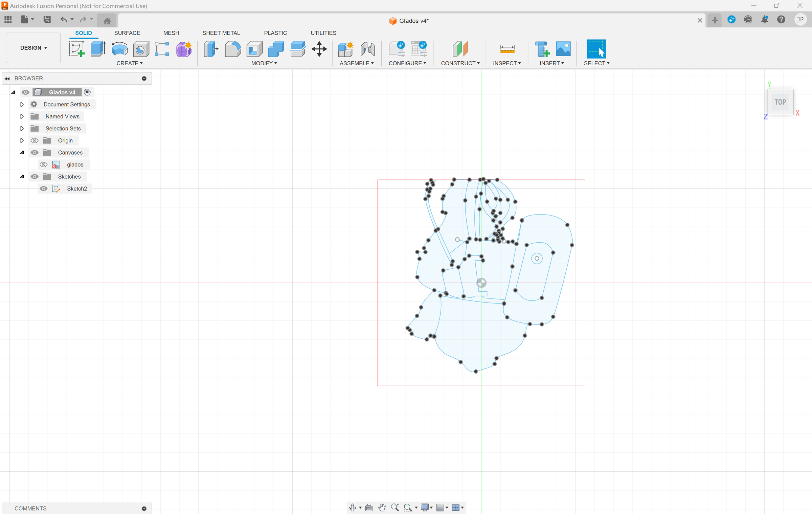Collapse the Canvases folder
812x514 pixels.
pos(22,153)
